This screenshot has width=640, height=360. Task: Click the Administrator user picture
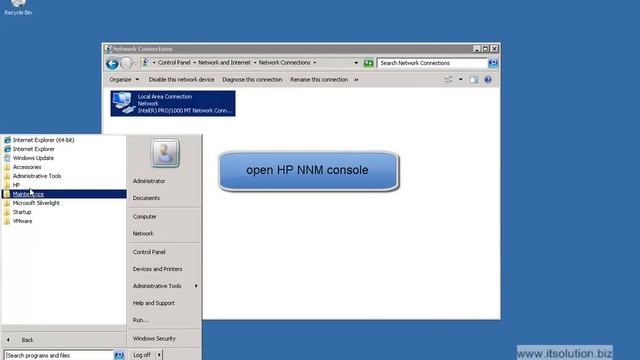(165, 153)
